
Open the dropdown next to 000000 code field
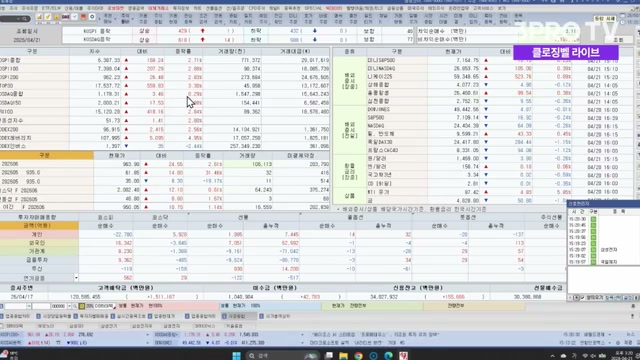pyautogui.click(x=69, y=306)
